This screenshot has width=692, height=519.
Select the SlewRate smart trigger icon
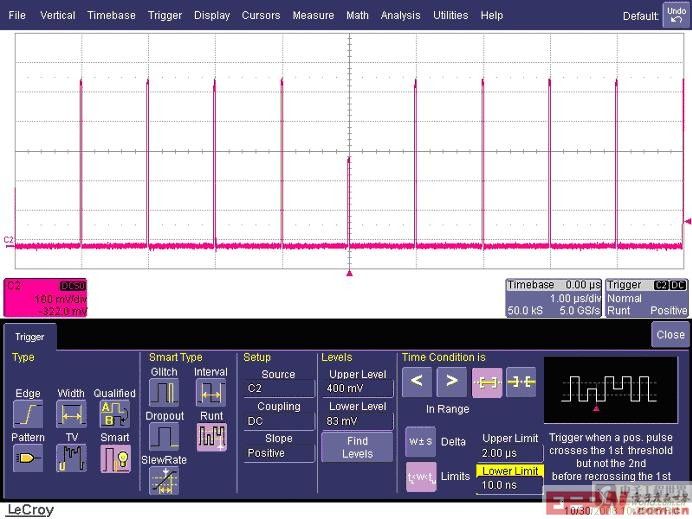coord(163,481)
